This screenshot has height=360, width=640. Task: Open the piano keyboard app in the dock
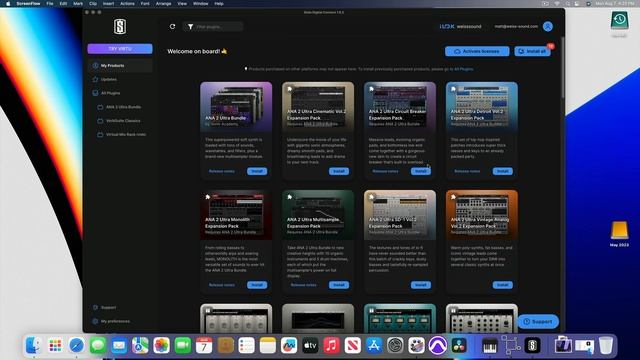point(490,346)
